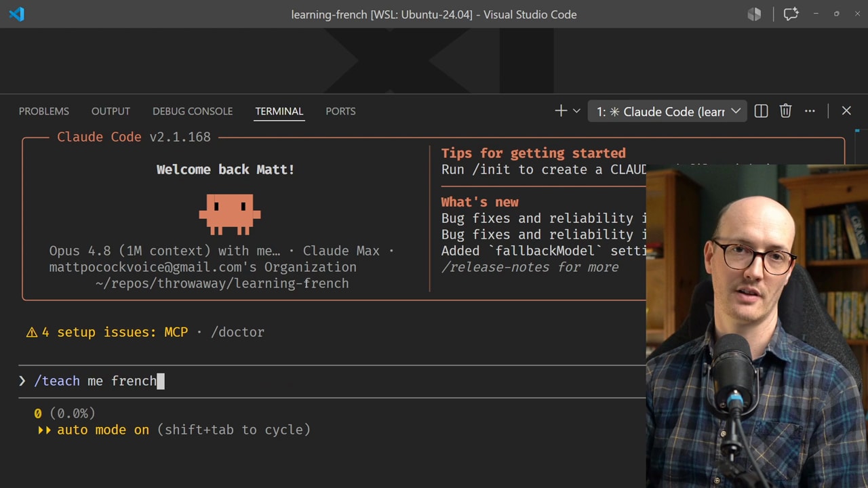Click the "Run /init to create" tip line
Viewport: 868px width, 488px height.
pos(544,169)
